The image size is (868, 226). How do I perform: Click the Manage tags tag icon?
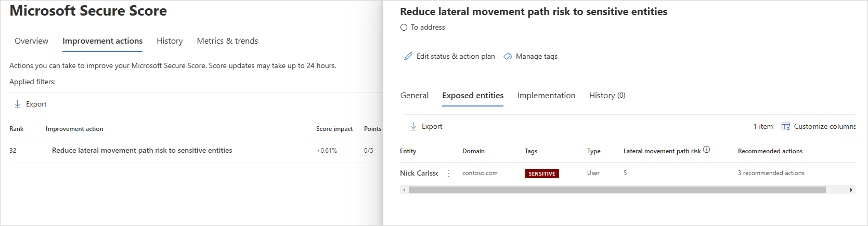(x=508, y=56)
